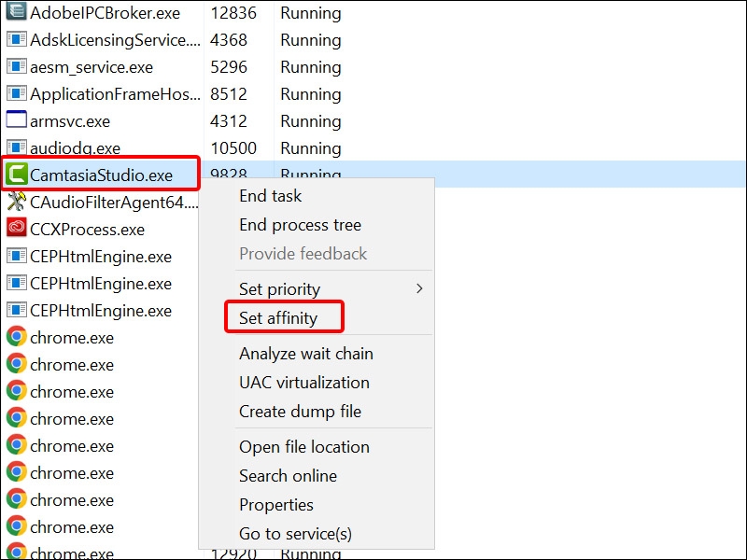Select Analyze wait chain menu entry

tap(306, 354)
